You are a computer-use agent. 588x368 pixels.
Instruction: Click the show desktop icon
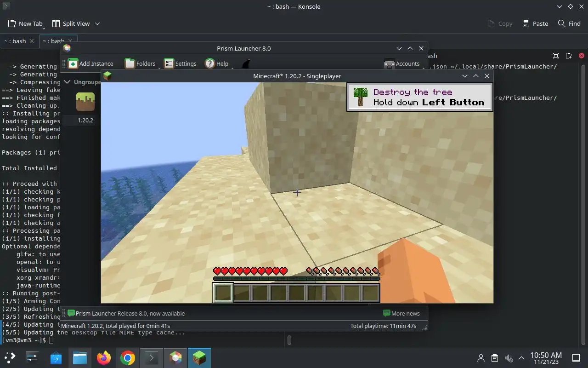(576, 358)
